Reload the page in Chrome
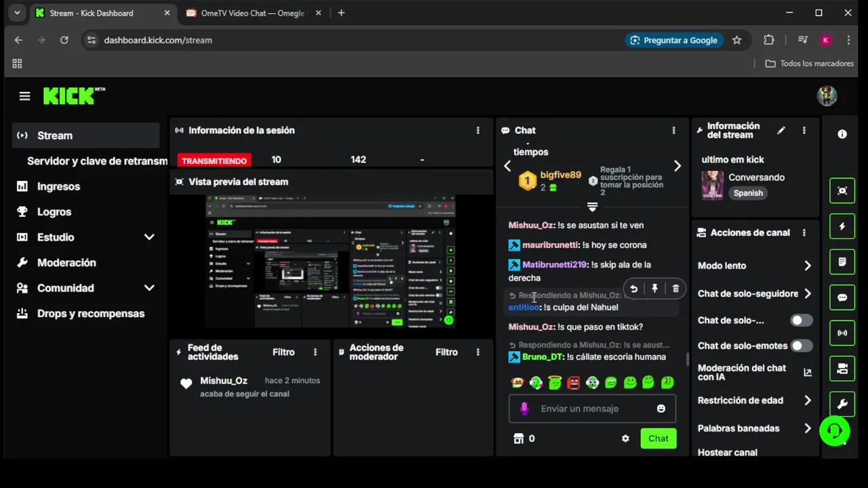This screenshot has width=868, height=488. (64, 40)
